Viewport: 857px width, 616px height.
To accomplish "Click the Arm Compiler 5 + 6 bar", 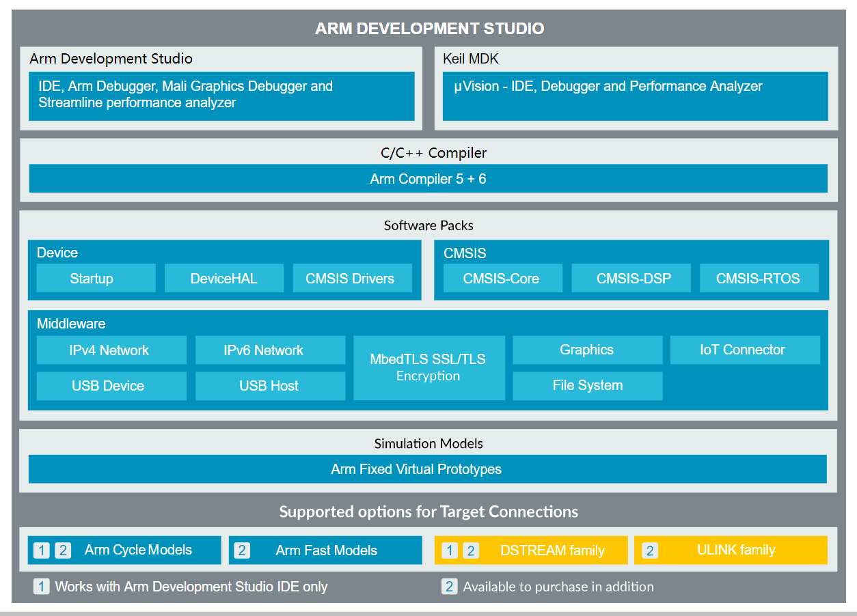I will pos(428,178).
